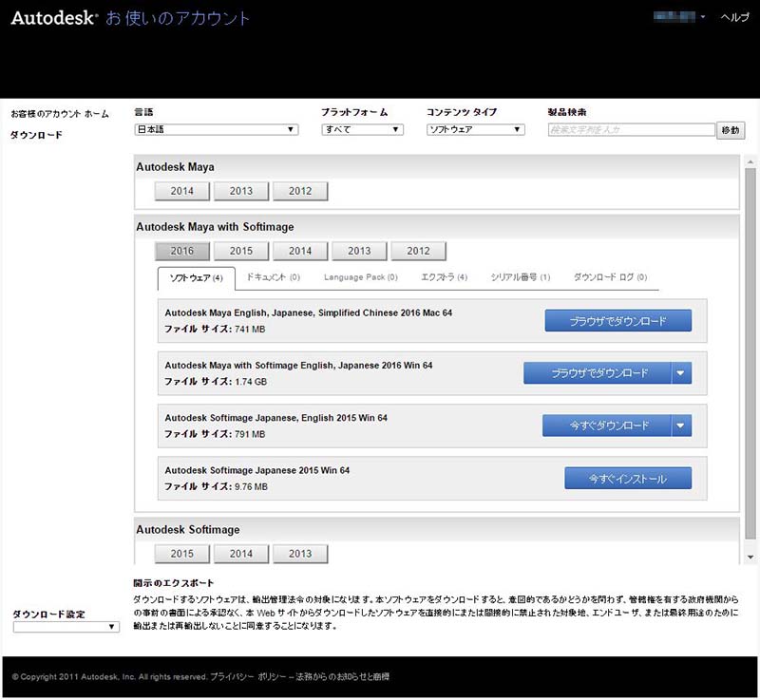This screenshot has width=760, height=700.
Task: Click the product search input field
Action: click(x=632, y=130)
